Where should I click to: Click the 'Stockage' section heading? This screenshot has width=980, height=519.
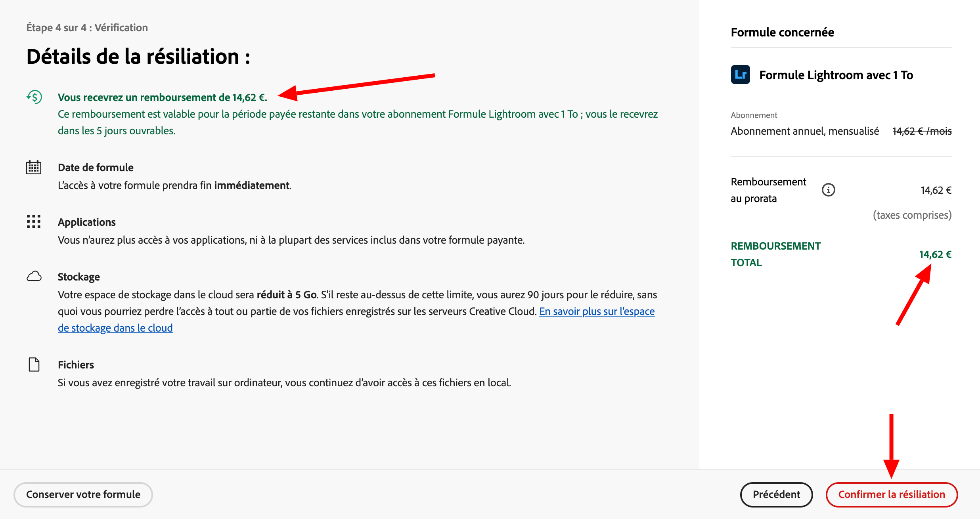tap(79, 277)
